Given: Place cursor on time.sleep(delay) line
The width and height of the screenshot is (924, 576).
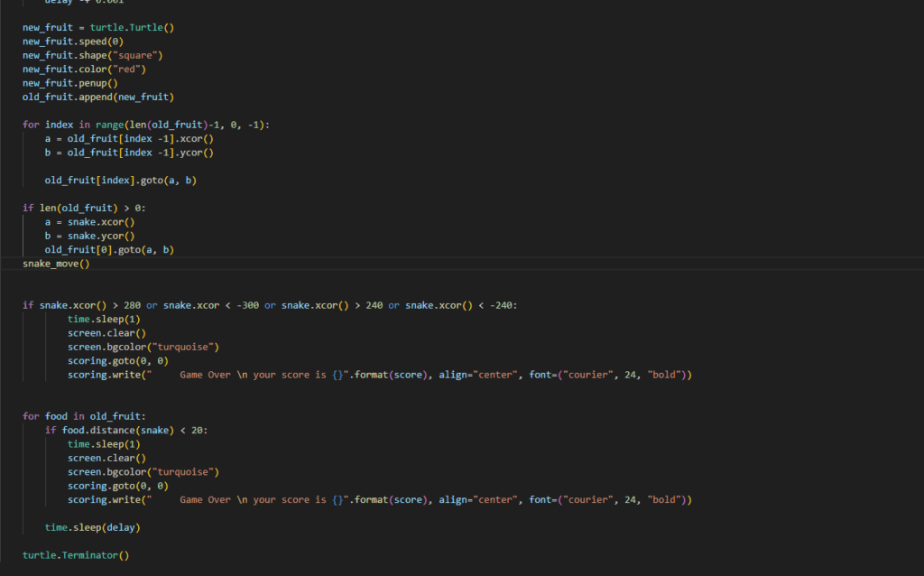Looking at the screenshot, I should (93, 527).
